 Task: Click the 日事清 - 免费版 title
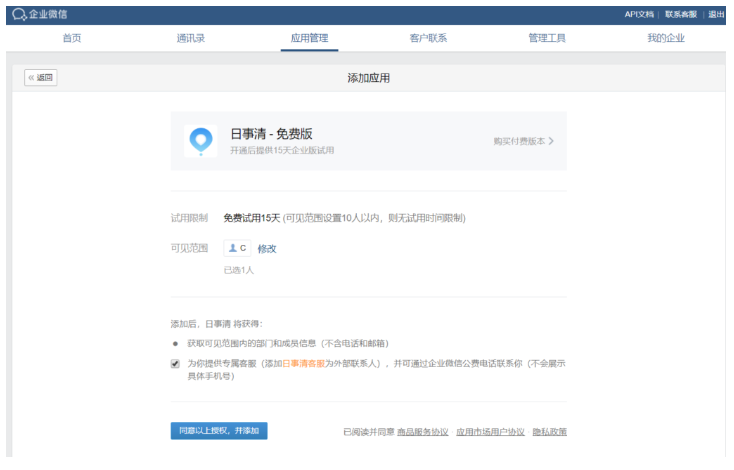[x=272, y=134]
